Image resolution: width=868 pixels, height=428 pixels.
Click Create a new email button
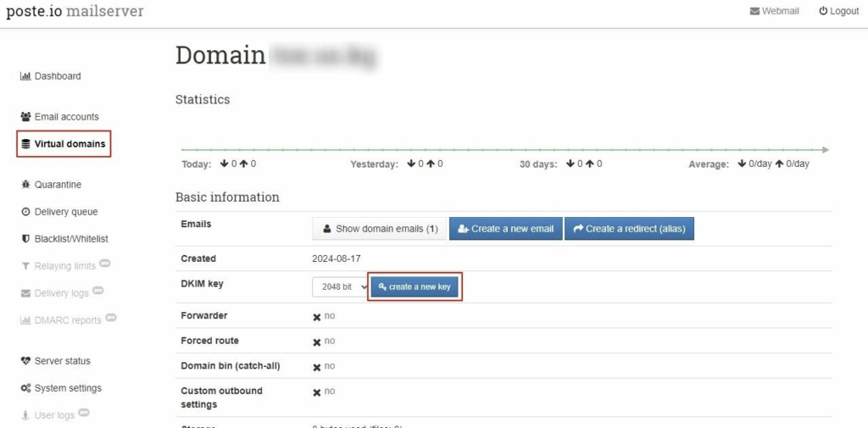pyautogui.click(x=505, y=229)
